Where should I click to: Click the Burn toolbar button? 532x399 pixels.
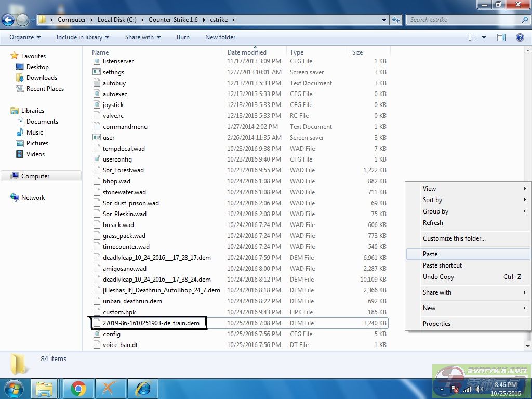coord(183,37)
